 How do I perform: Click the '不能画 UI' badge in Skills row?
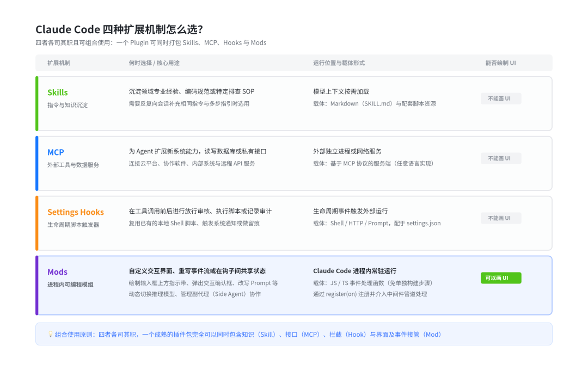(x=501, y=98)
